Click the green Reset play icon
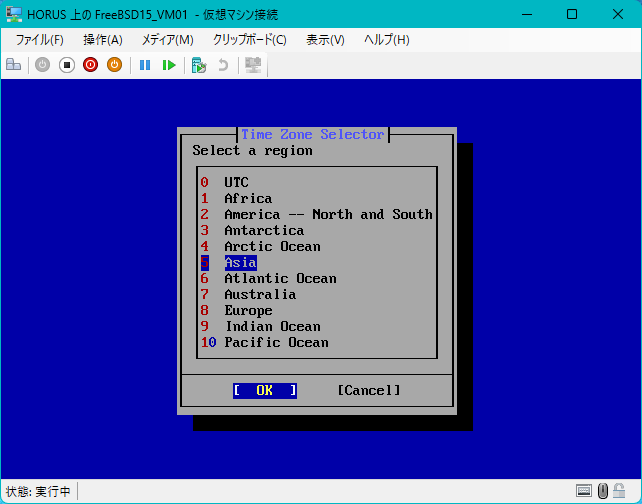The height and width of the screenshot is (504, 642). (169, 65)
